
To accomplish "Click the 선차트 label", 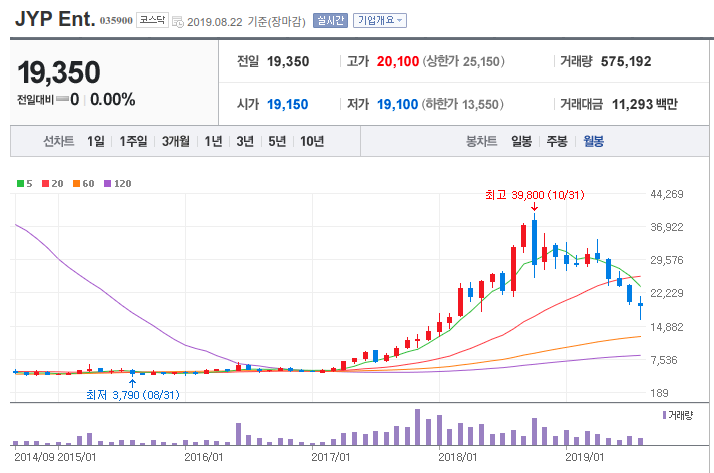I will (59, 142).
